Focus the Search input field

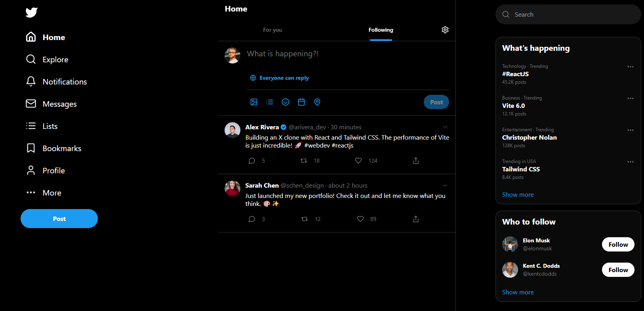[x=570, y=15]
